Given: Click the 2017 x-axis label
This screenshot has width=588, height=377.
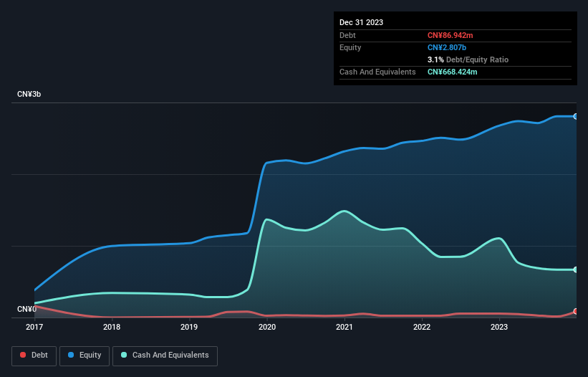Looking at the screenshot, I should click(34, 327).
